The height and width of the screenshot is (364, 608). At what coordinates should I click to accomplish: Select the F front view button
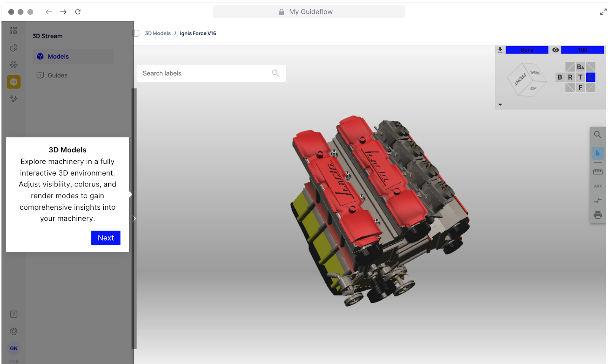point(580,88)
